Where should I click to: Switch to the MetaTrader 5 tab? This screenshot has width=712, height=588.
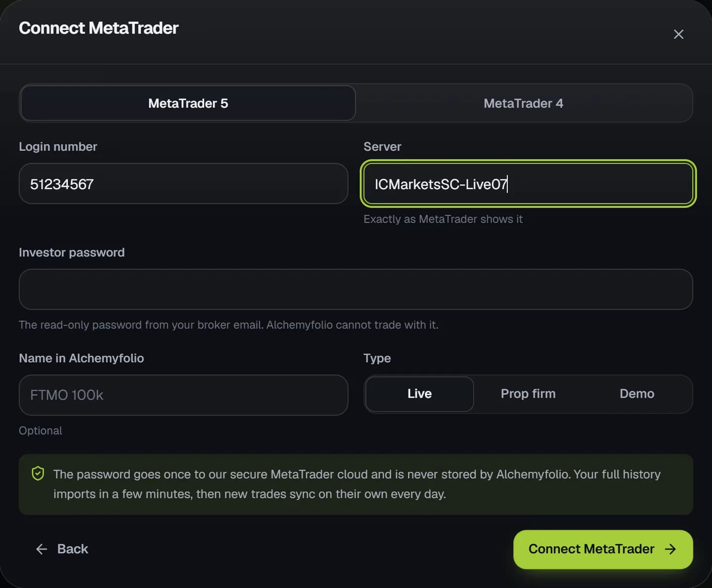pyautogui.click(x=188, y=103)
